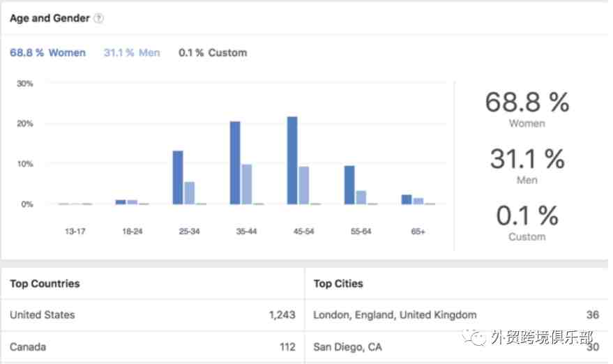Click the Men bar for ages 45-54
613x364 pixels.
304,185
